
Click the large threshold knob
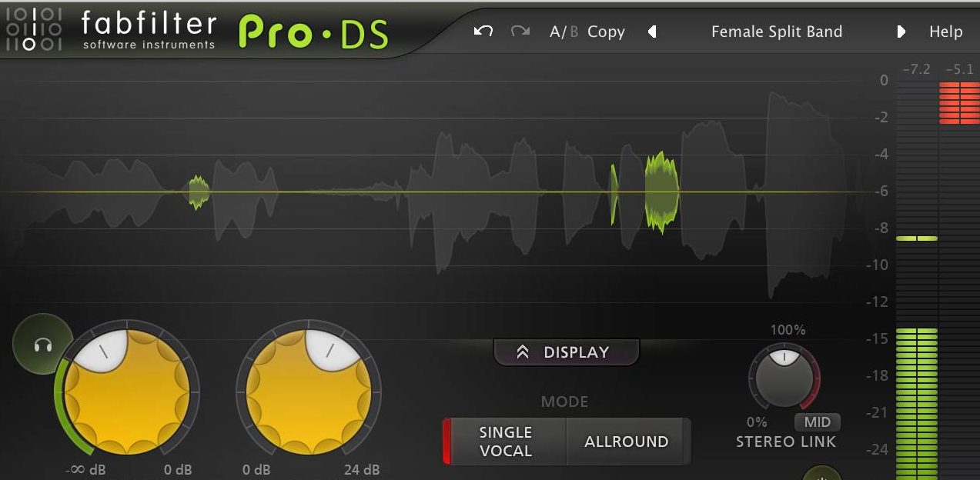point(127,392)
